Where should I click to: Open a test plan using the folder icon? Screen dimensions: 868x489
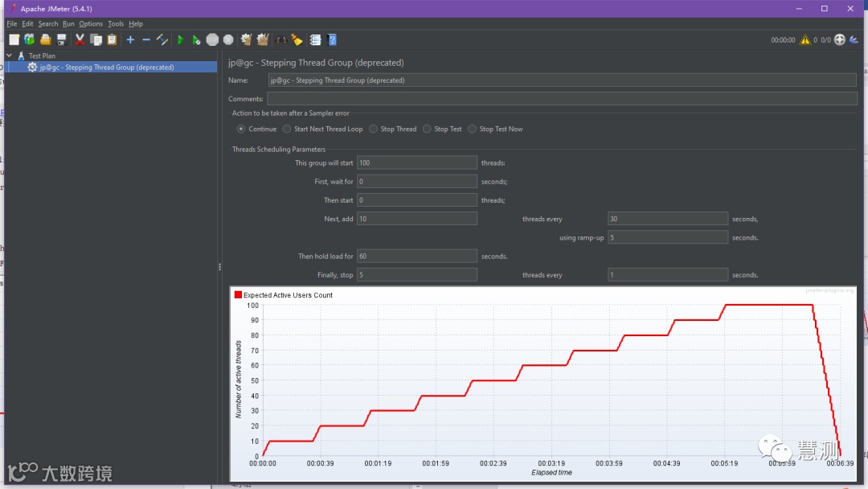coord(45,39)
